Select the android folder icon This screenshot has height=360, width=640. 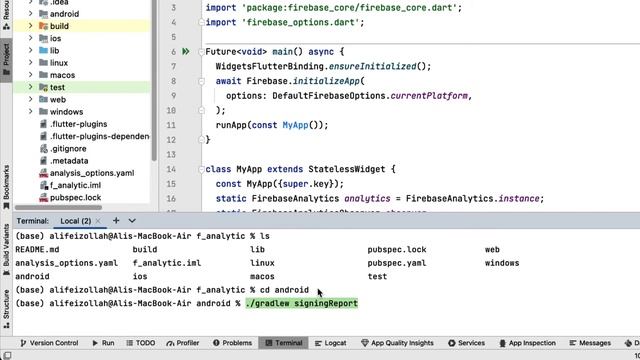(44, 14)
